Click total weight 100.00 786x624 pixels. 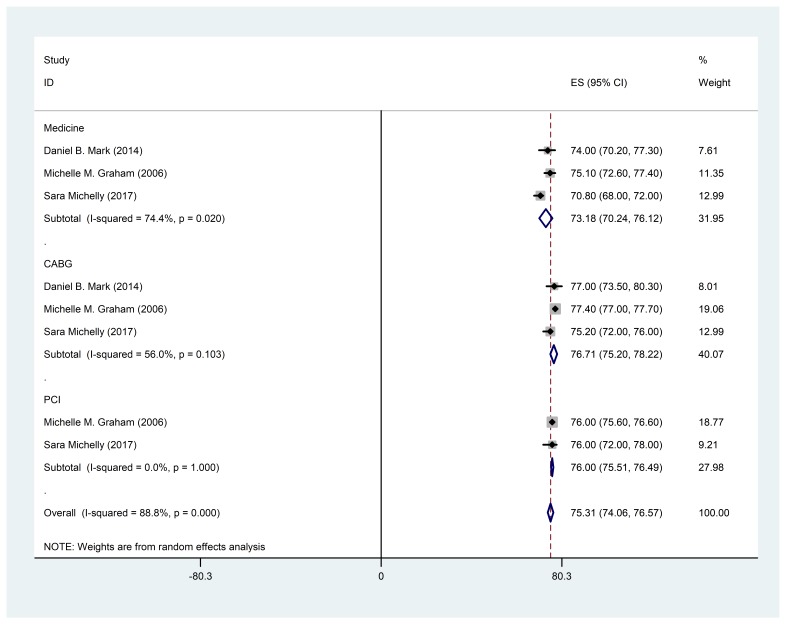[714, 513]
